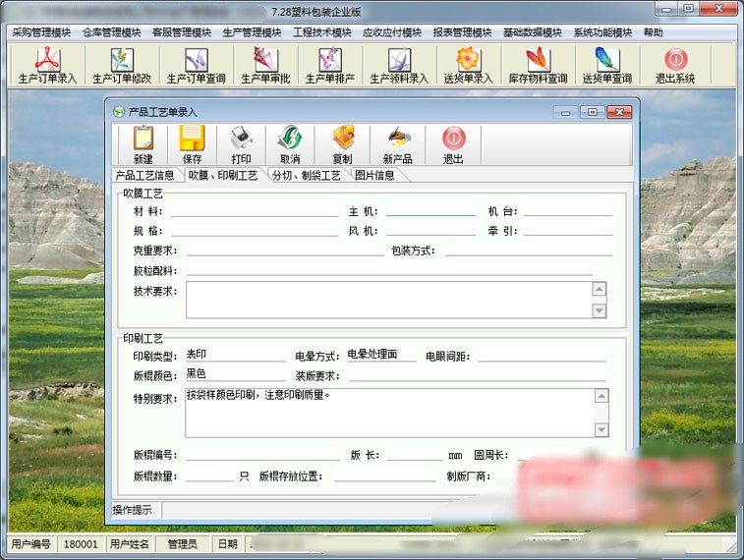Open 生产订单录入 toolbar icon
Viewport: 744px width, 560px height.
tap(47, 65)
